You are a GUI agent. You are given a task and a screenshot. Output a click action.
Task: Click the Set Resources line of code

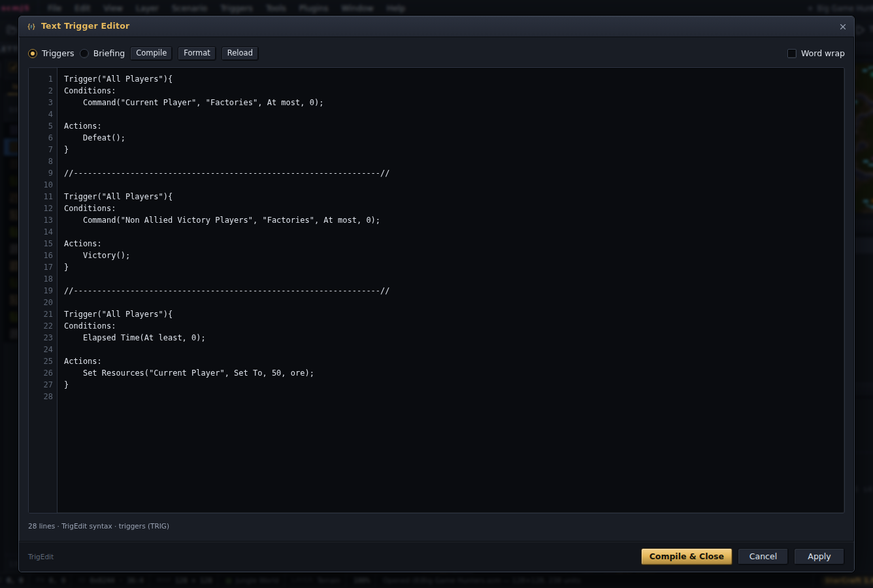coord(199,373)
